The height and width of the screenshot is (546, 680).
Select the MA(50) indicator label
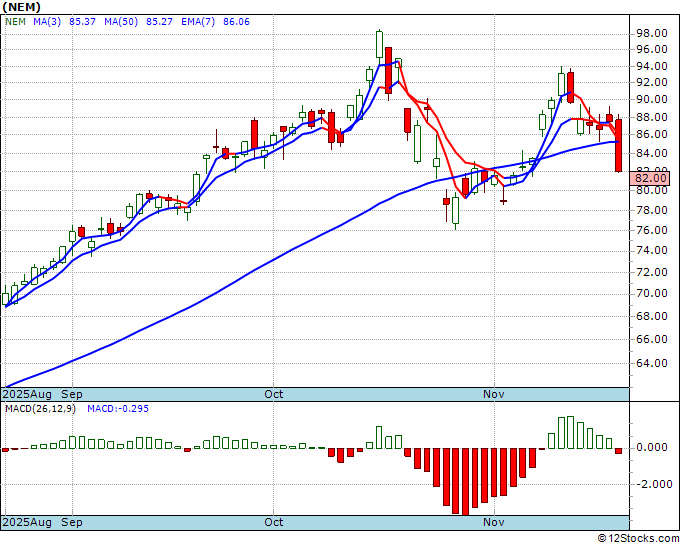[x=121, y=22]
